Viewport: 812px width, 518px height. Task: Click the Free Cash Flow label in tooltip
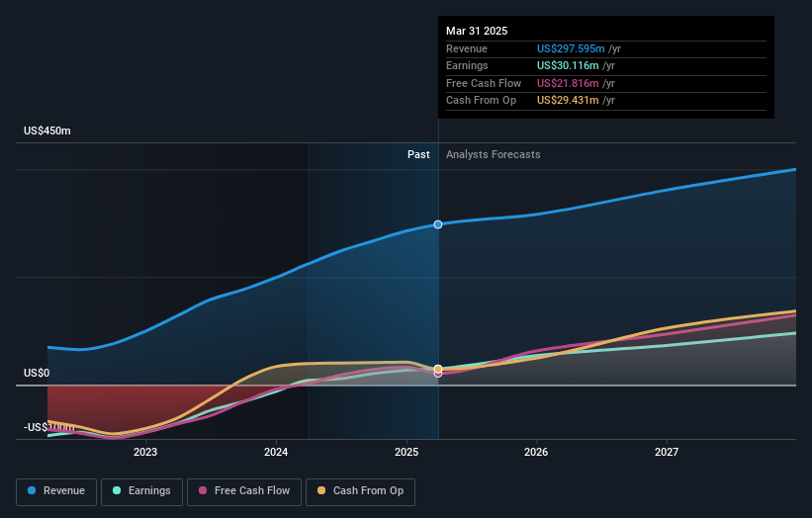coord(484,83)
